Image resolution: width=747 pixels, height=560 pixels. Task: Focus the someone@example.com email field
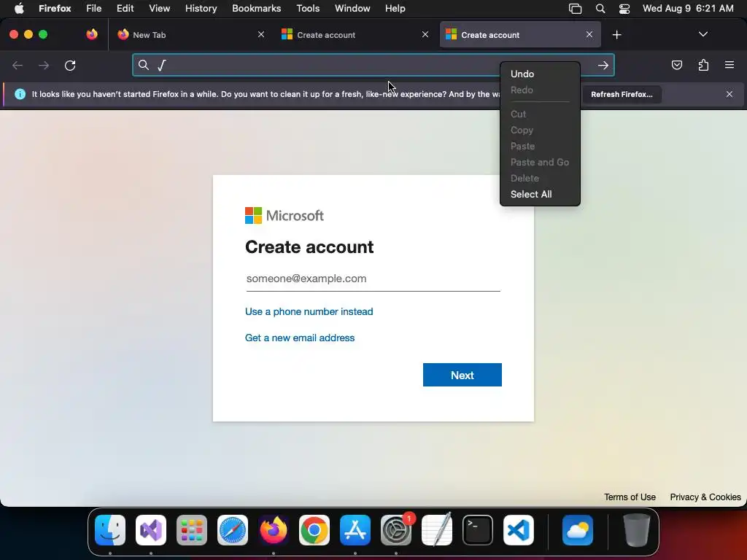click(373, 279)
